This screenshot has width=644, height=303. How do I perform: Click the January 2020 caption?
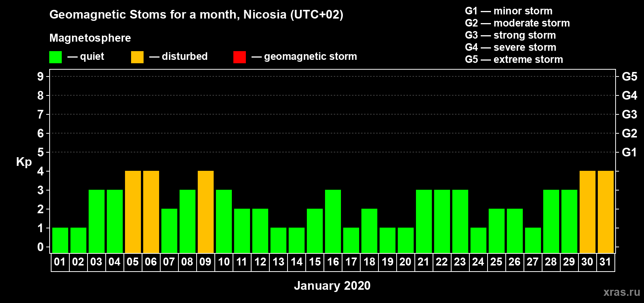point(332,286)
